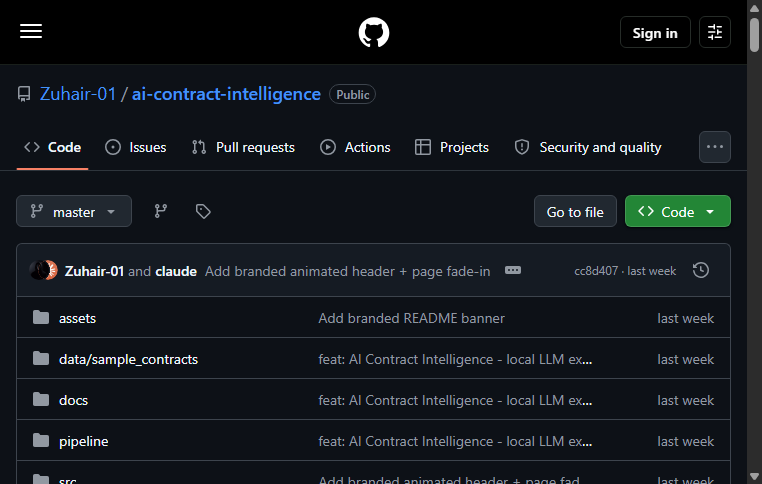Viewport: 762px width, 484px height.
Task: Click the Go to file button
Action: (575, 211)
